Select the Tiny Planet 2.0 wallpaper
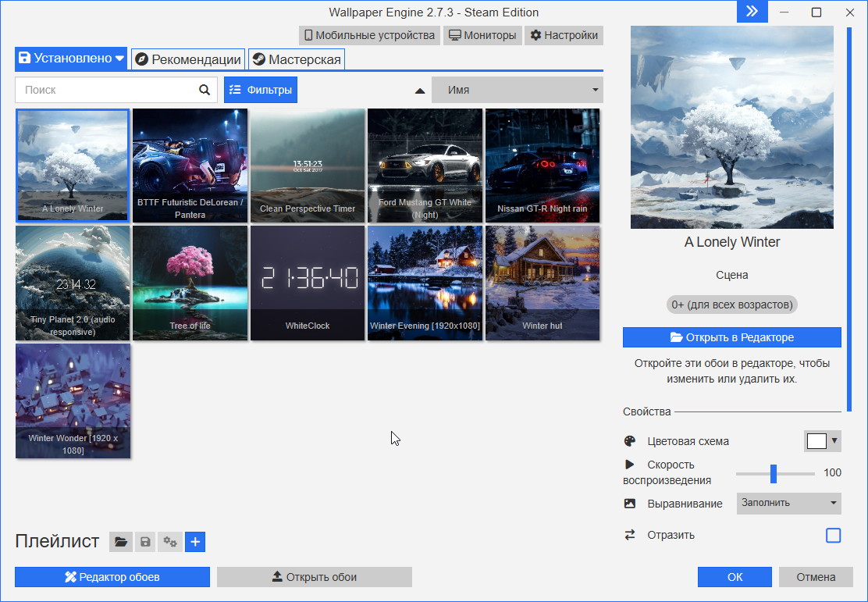Screen dimensions: 868x602 tap(73, 283)
